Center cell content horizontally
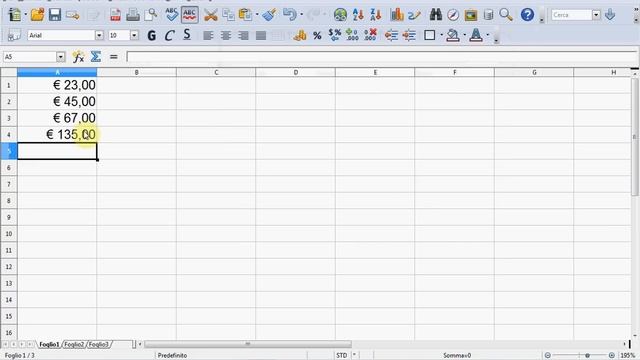The image size is (640, 360). pos(226,36)
